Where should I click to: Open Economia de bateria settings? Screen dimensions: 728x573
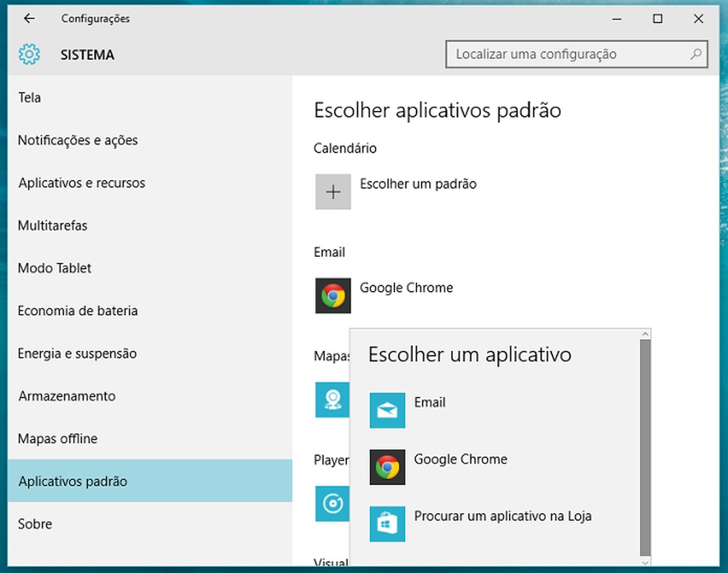[x=78, y=311]
